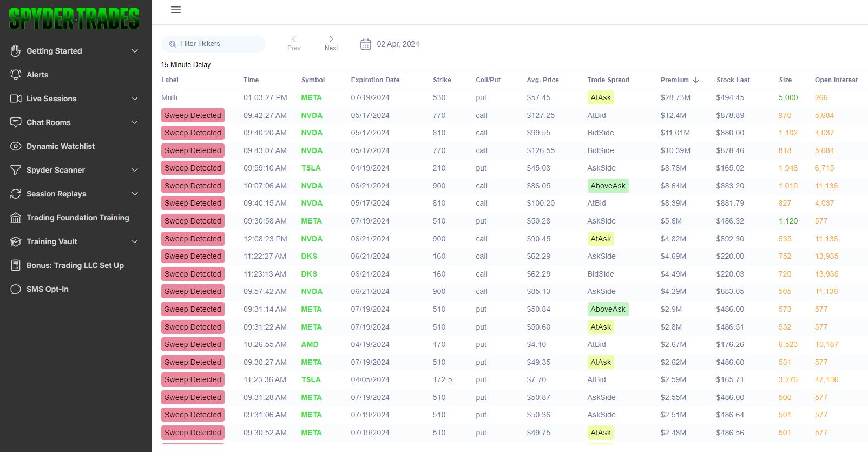The height and width of the screenshot is (452, 868).
Task: Click the Spyder Trades logo
Action: 74,19
